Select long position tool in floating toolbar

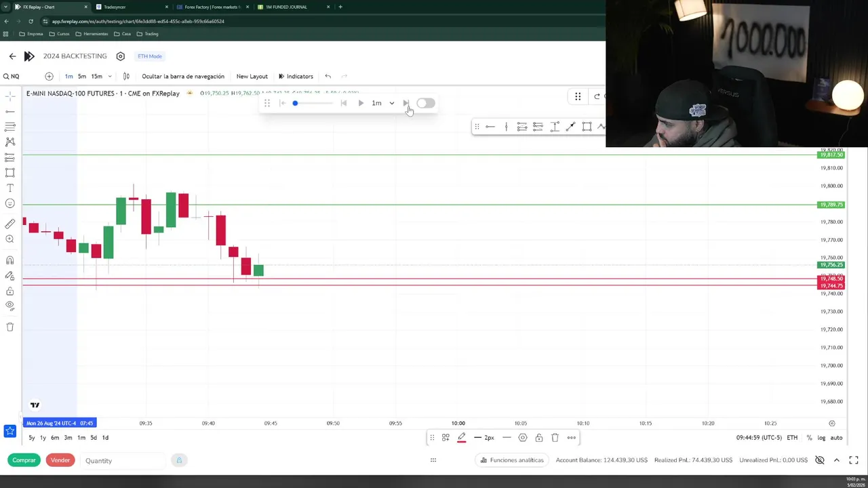click(522, 127)
